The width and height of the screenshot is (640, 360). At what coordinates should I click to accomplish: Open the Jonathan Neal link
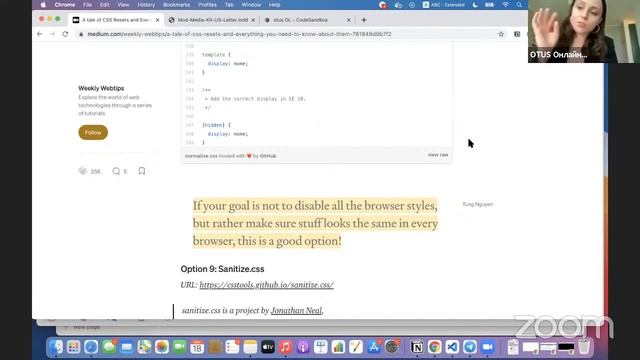[296, 310]
